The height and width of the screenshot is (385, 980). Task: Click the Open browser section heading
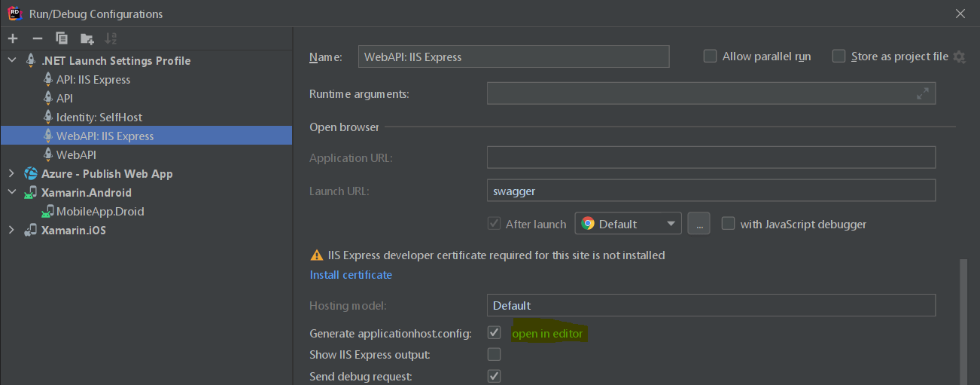pyautogui.click(x=344, y=127)
